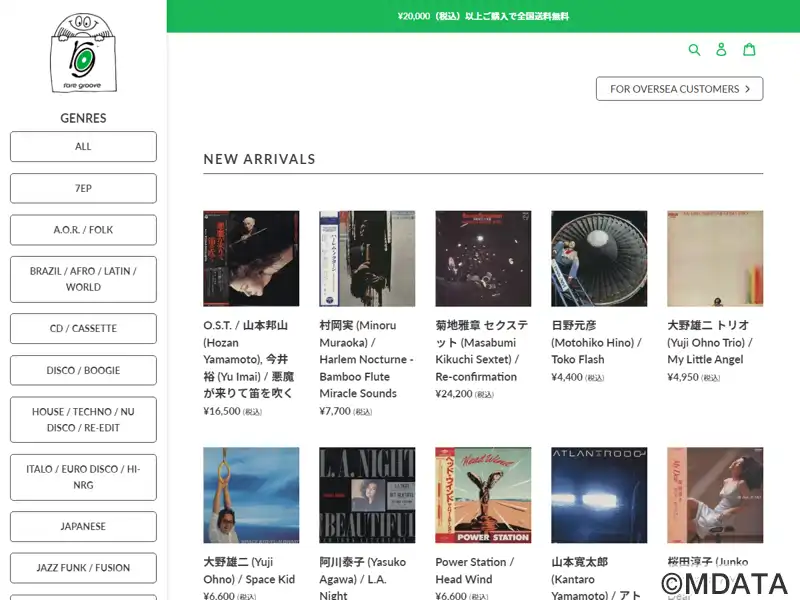
Task: Click the ¥20,000 free shipping banner
Action: pos(483,16)
